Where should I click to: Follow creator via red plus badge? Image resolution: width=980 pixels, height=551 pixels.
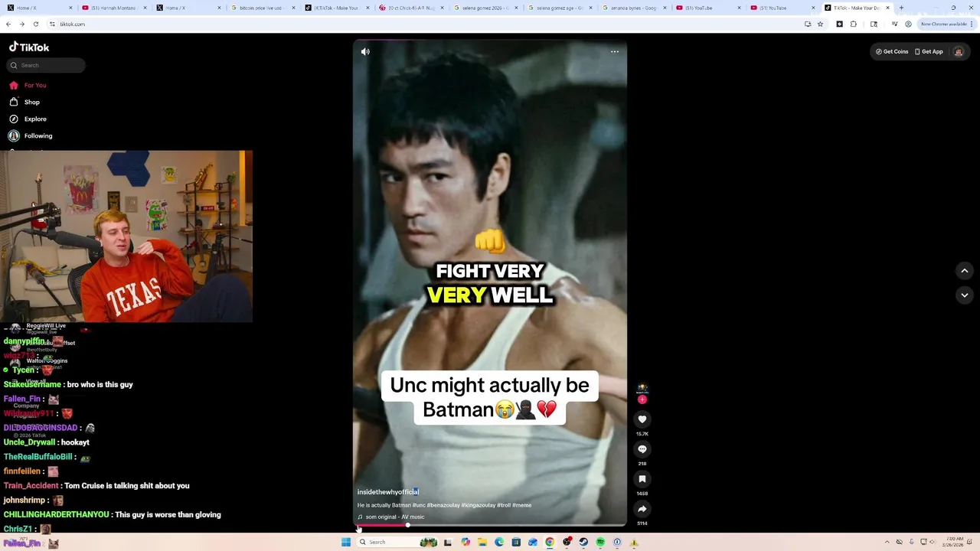642,399
